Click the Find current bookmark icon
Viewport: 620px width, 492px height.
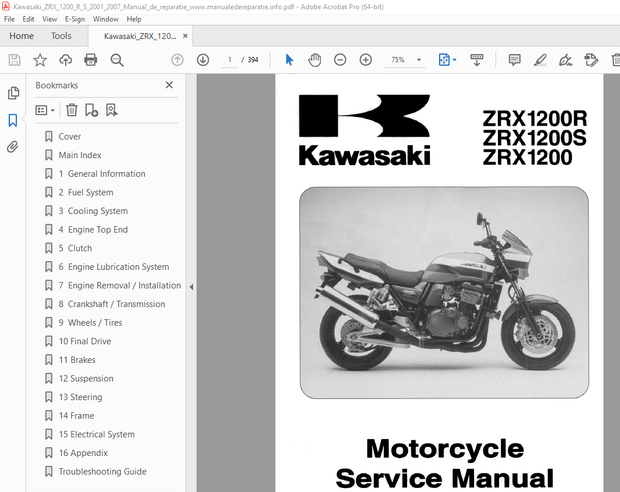coord(112,110)
